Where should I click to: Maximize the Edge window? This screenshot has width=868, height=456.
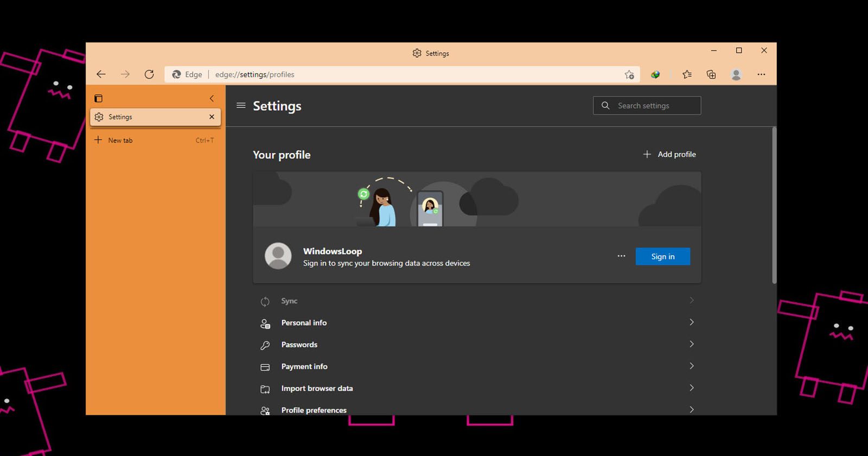[x=739, y=50]
